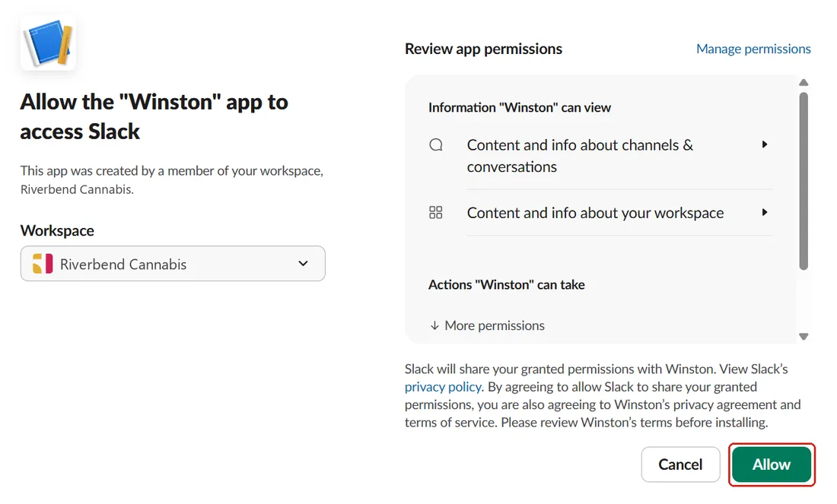Click the Cancel button
The image size is (837, 504).
(680, 464)
